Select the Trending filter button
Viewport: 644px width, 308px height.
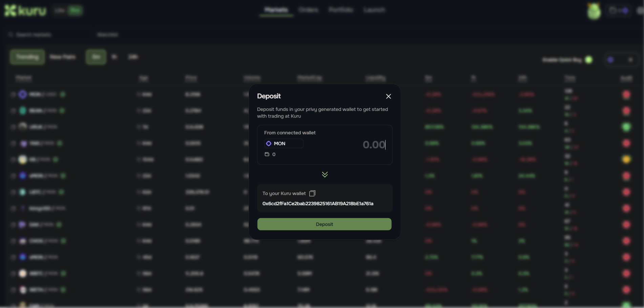click(x=27, y=57)
